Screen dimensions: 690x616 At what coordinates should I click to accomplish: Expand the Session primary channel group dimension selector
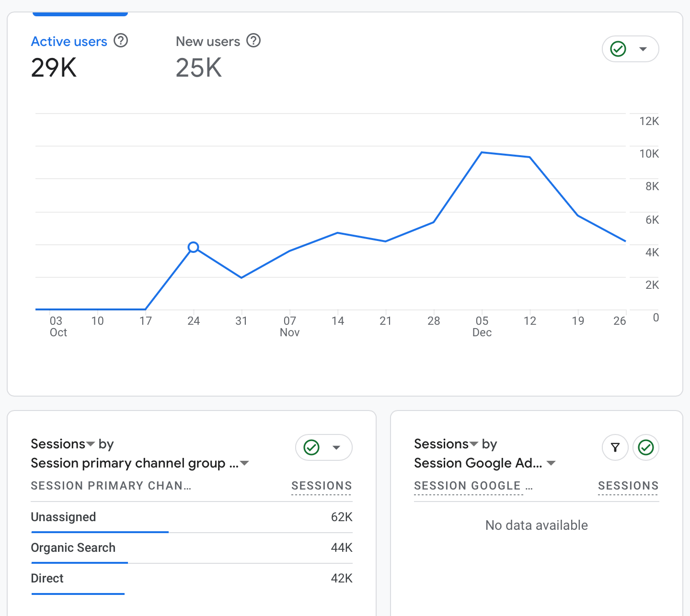(244, 463)
